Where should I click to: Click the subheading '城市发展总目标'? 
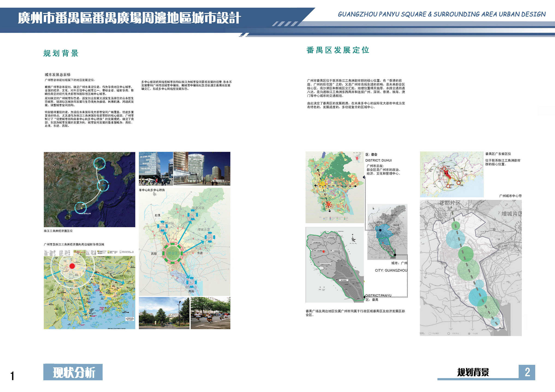(58, 75)
